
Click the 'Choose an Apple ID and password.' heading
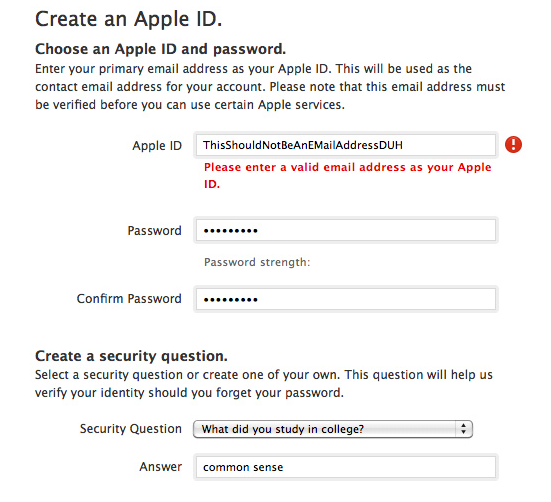point(161,49)
